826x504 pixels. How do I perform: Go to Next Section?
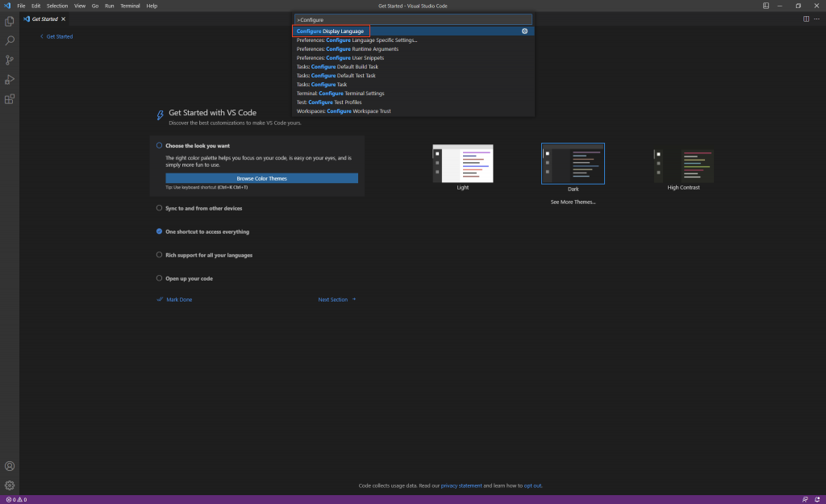(x=337, y=300)
